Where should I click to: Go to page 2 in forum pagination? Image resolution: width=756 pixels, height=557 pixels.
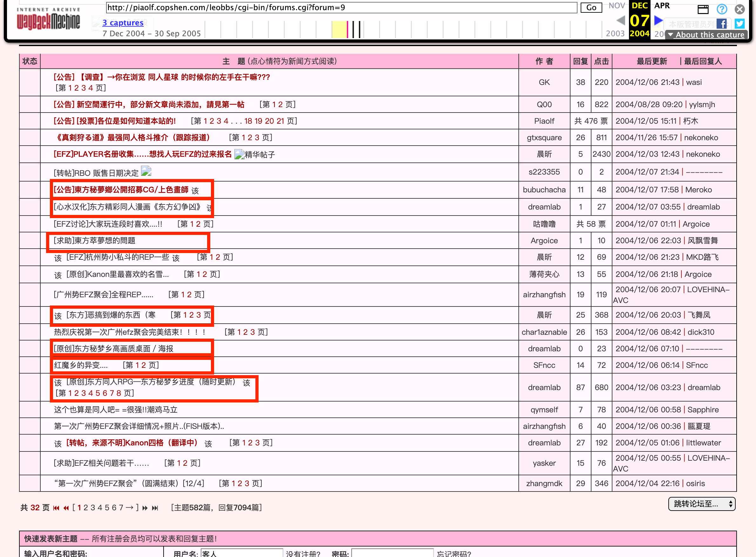pyautogui.click(x=85, y=508)
